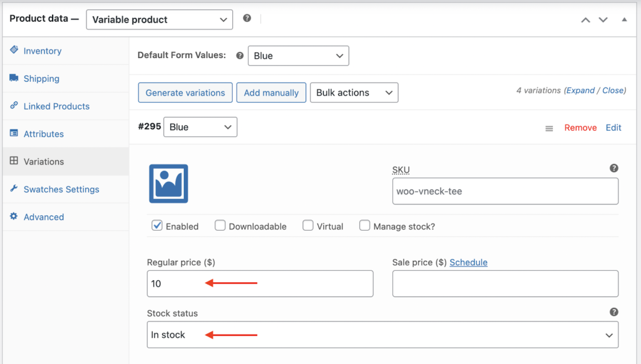Click the Default Form Values help icon
The width and height of the screenshot is (641, 364).
pyautogui.click(x=239, y=56)
